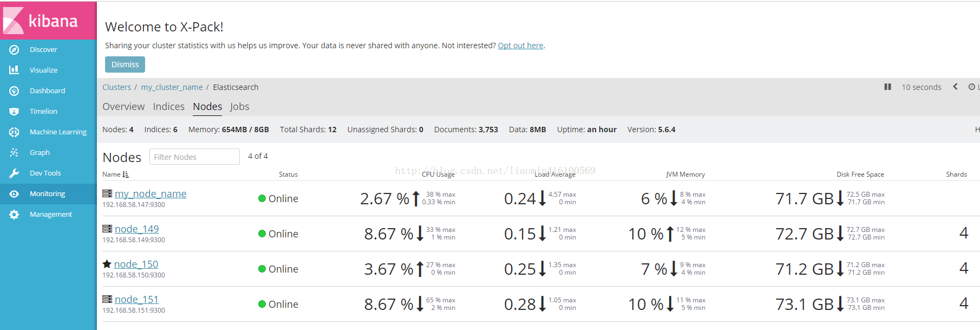Click the Timelion mask icon
980x330 pixels.
pyautogui.click(x=14, y=111)
